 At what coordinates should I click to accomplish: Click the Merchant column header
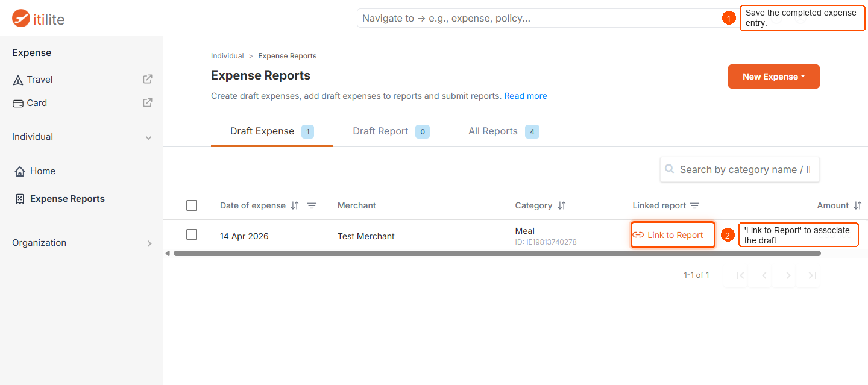[357, 205]
